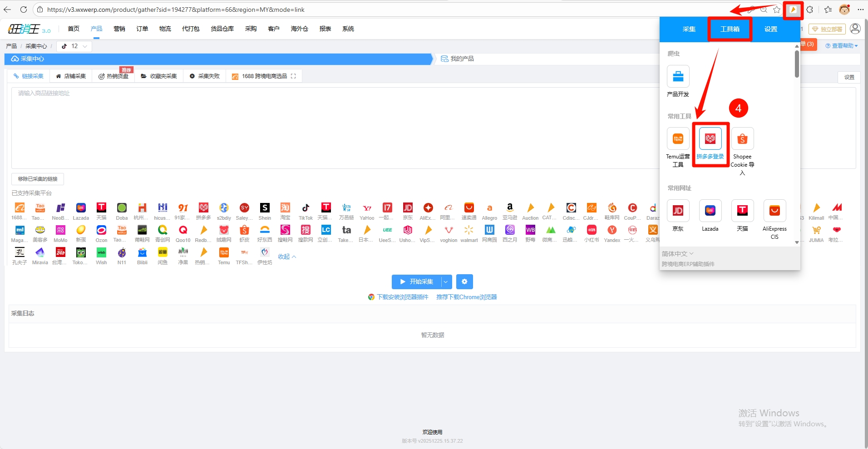Click the AliExpress CIS site icon
The image size is (868, 449).
774,211
